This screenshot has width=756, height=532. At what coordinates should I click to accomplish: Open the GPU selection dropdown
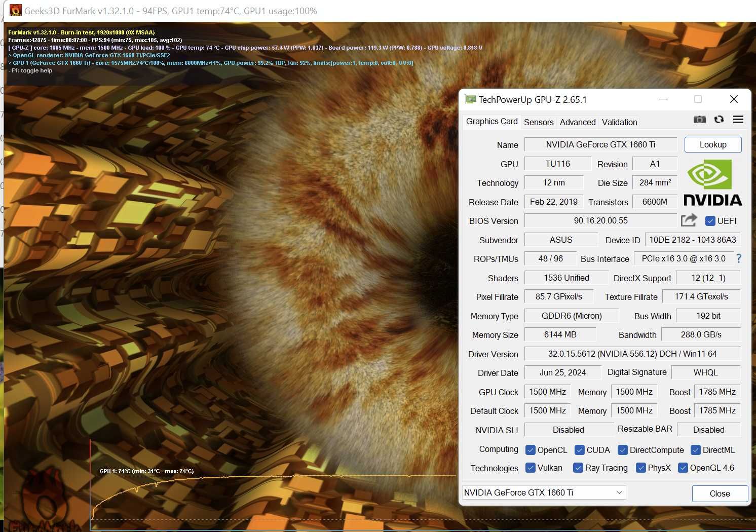544,492
